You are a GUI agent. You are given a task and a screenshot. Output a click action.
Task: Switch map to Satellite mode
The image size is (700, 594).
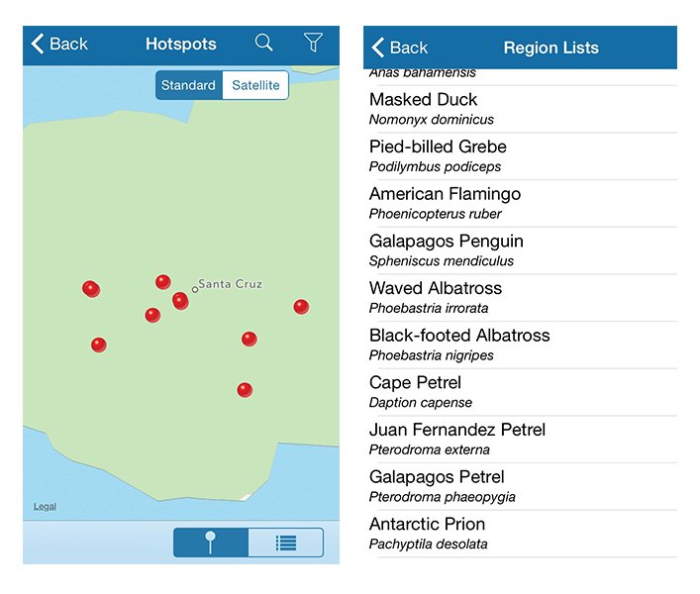[255, 86]
